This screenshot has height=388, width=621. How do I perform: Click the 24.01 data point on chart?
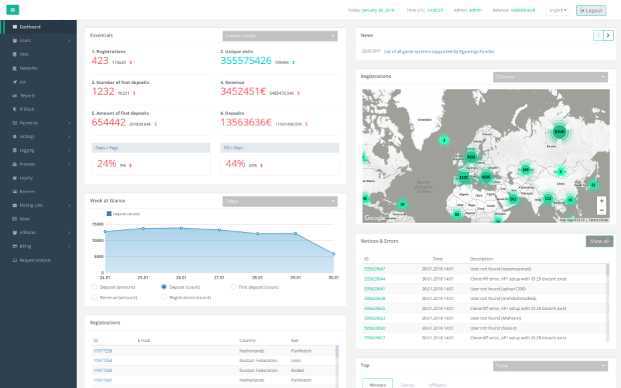[105, 232]
